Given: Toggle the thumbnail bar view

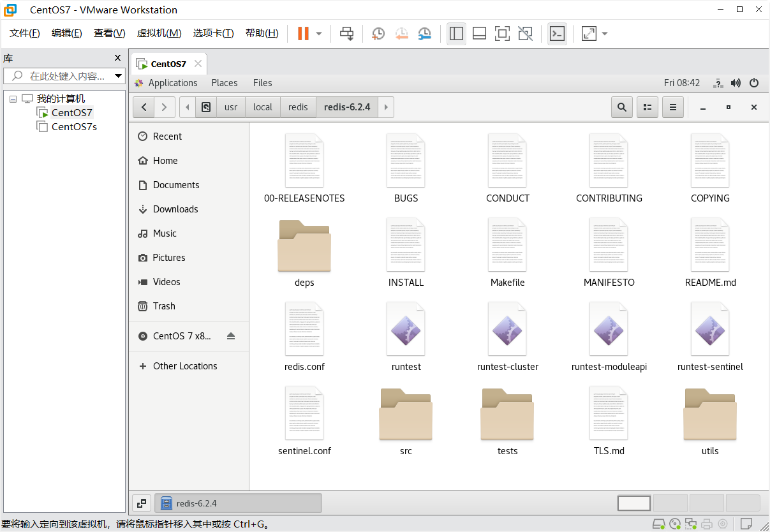Looking at the screenshot, I should 479,33.
